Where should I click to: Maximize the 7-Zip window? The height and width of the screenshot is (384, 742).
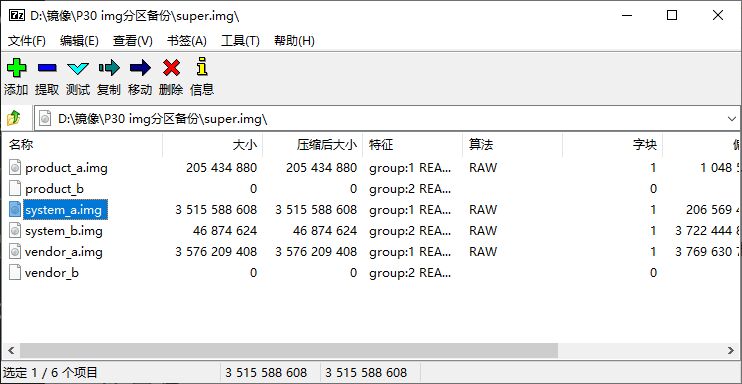pos(672,15)
